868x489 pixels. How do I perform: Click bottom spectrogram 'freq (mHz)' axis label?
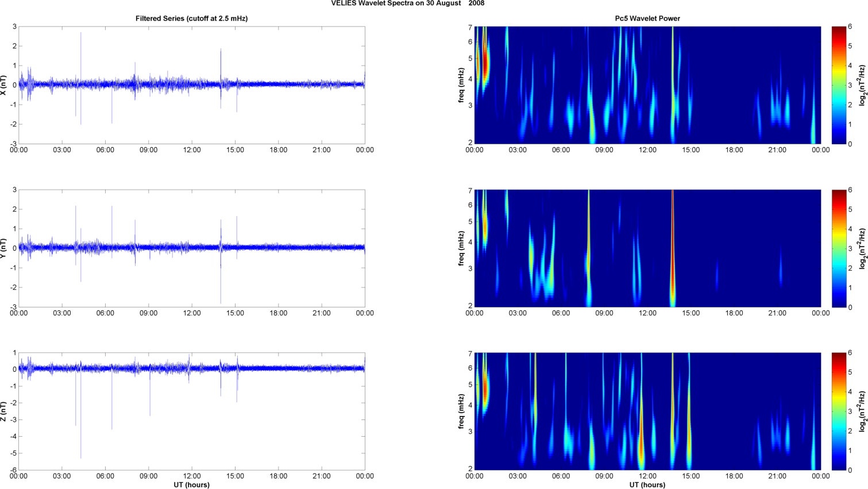[461, 411]
